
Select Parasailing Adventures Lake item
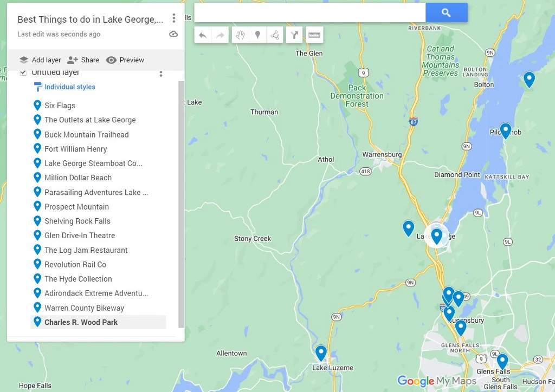98,192
